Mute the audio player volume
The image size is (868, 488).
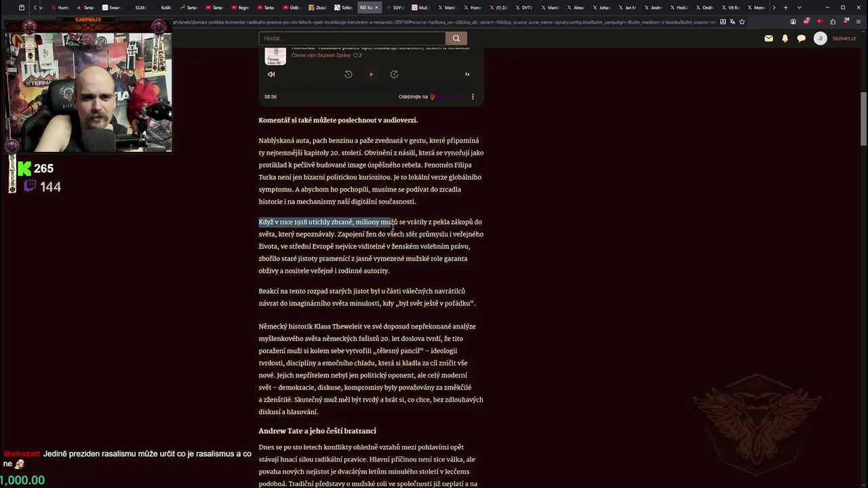pos(271,75)
